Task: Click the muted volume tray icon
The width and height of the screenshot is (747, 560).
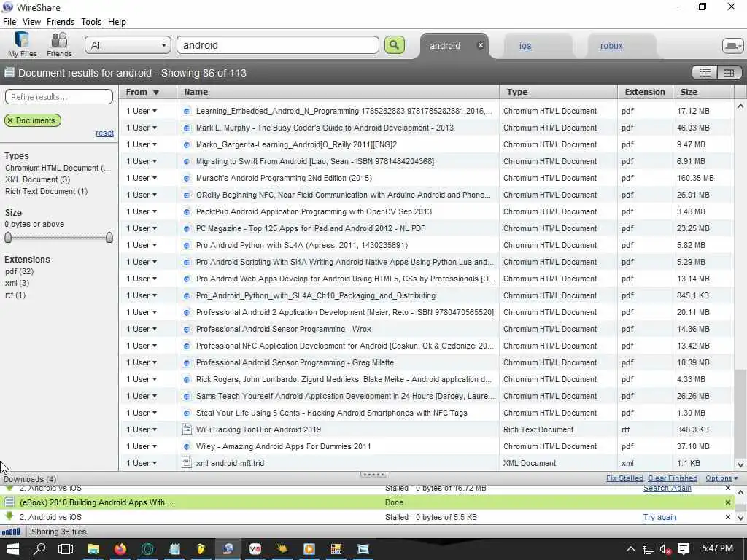Action: click(x=665, y=549)
